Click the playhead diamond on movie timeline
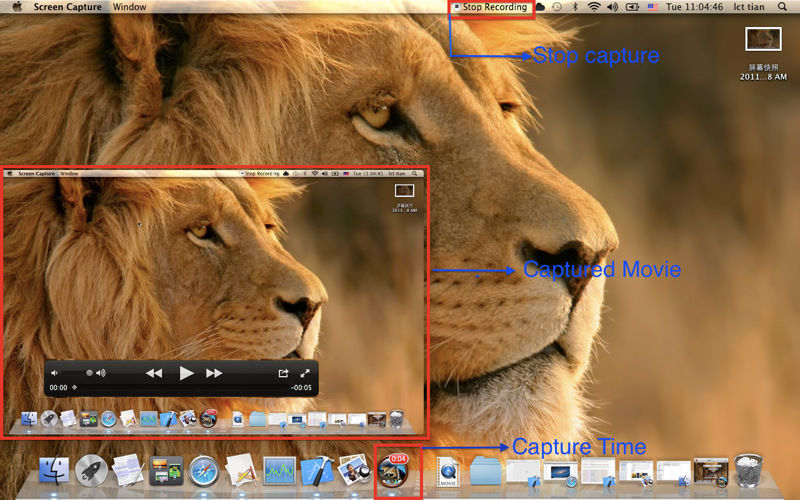This screenshot has width=800, height=500. tap(74, 387)
